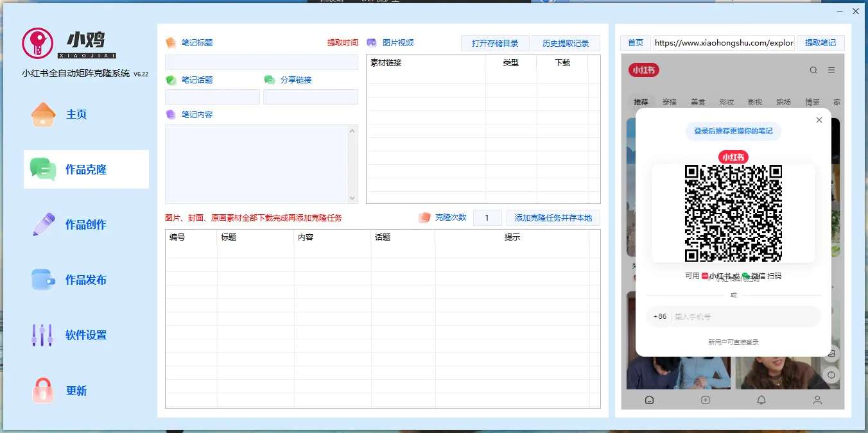Click the green 笔记话题 icon

pos(171,80)
